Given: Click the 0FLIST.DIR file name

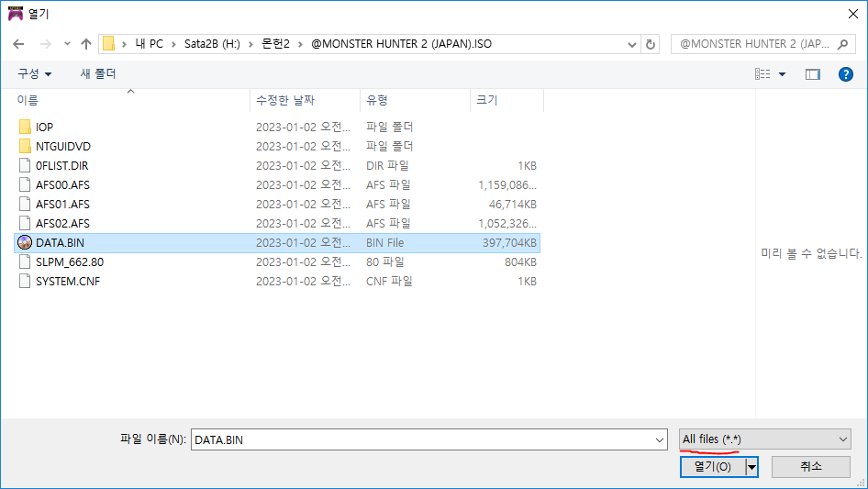Looking at the screenshot, I should tap(62, 166).
